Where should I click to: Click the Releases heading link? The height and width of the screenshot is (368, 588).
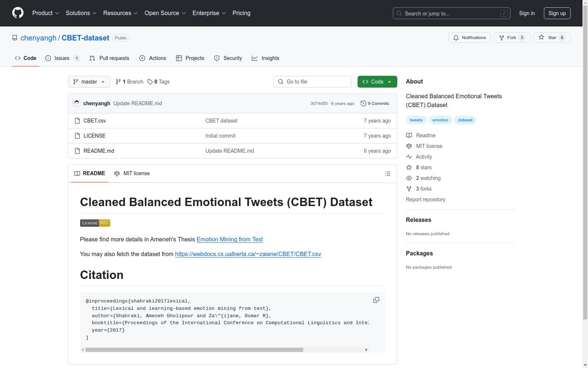pos(419,220)
